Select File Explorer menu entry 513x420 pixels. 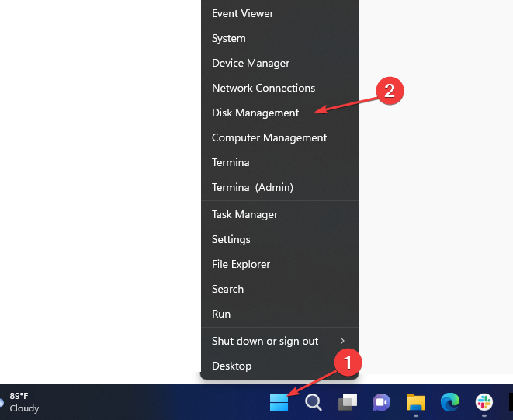pyautogui.click(x=279, y=265)
